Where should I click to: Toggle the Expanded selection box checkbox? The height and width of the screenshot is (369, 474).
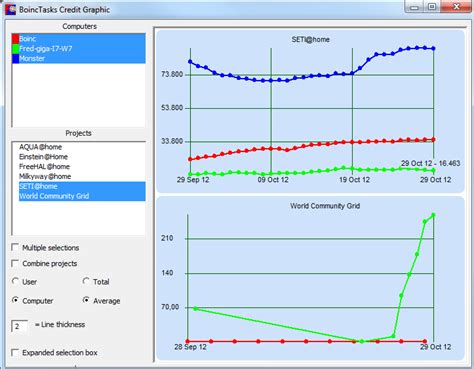15,352
